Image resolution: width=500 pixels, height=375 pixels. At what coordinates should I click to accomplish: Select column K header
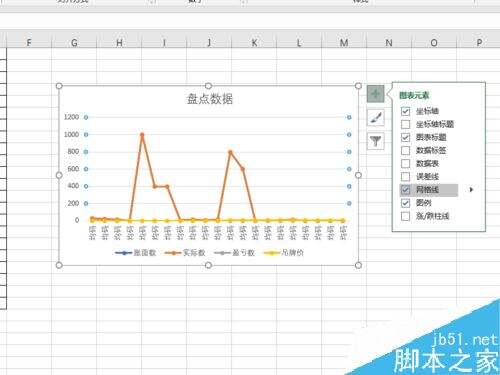pos(254,43)
